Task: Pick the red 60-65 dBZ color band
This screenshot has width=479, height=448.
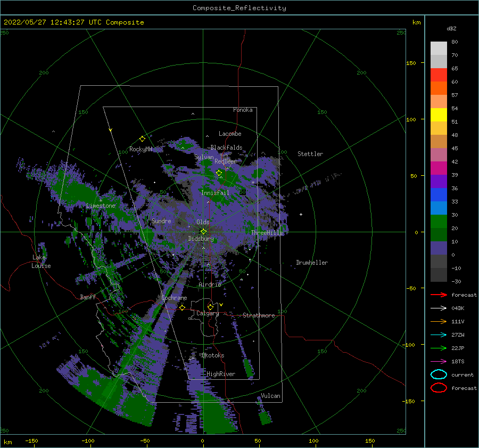Action: [439, 75]
